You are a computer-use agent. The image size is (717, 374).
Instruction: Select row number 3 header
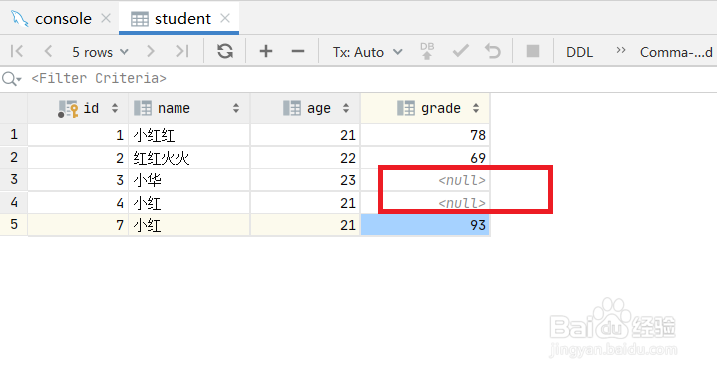click(14, 179)
